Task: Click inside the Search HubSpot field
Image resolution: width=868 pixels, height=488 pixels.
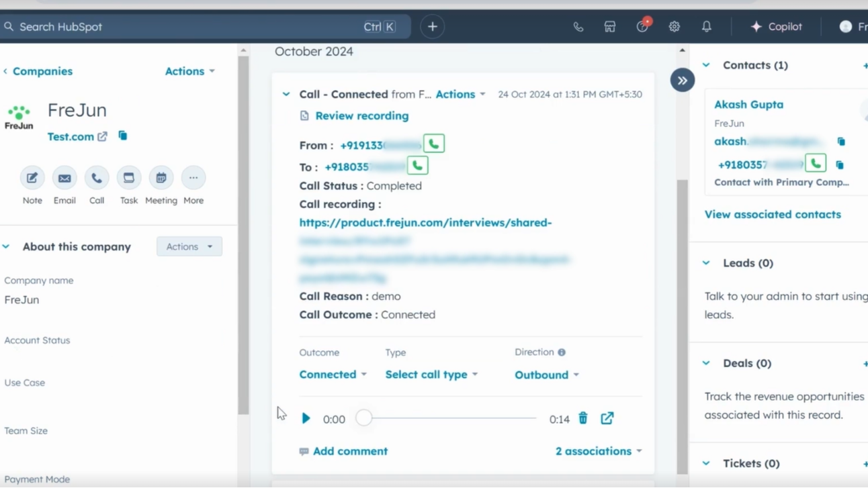Action: 188,27
